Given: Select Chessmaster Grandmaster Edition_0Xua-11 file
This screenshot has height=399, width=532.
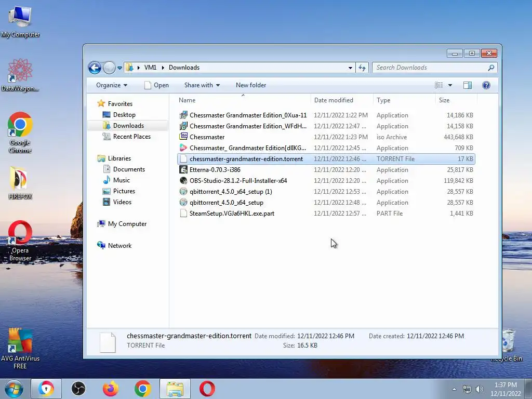Looking at the screenshot, I should tap(326, 115).
